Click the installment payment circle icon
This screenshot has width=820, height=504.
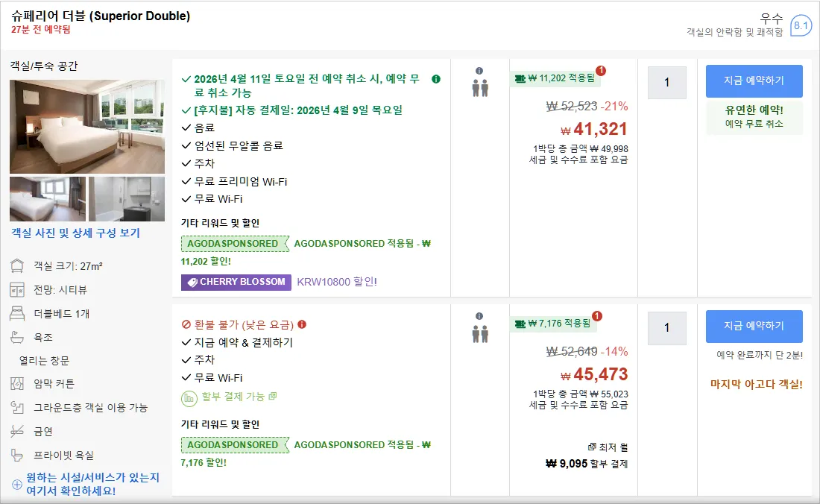pos(189,398)
